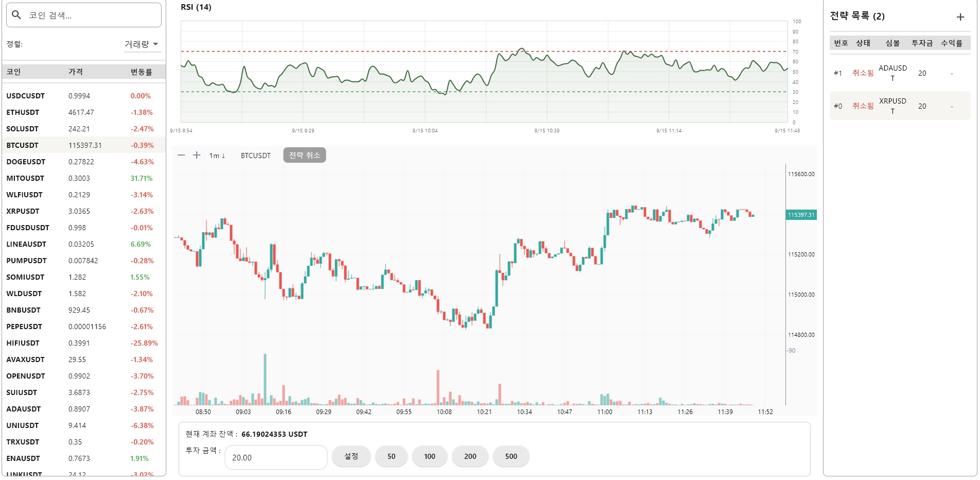980x480 pixels.
Task: Click the 전략 취소 button
Action: pos(304,155)
